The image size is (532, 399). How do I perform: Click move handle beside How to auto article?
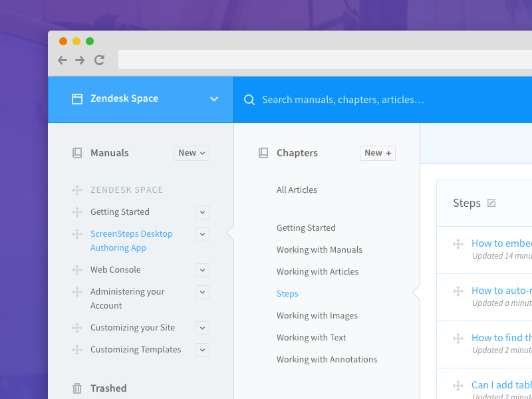(x=458, y=291)
